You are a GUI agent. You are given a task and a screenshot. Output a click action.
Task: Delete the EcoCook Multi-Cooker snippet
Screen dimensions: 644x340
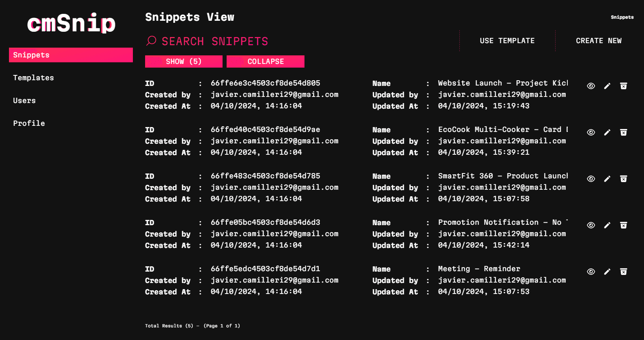623,132
